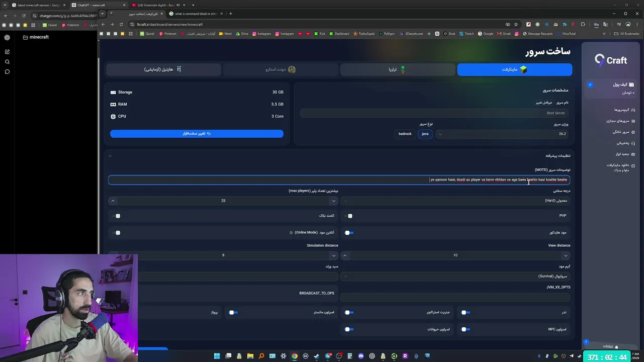Toggle the کامند بلاک switch
This screenshot has width=644, height=362.
tap(117, 216)
